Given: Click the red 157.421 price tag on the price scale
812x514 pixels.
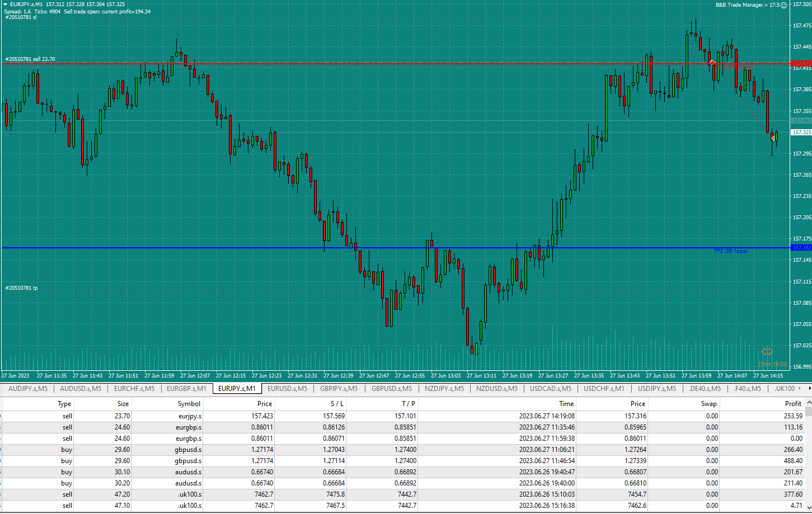Looking at the screenshot, I should (801, 64).
